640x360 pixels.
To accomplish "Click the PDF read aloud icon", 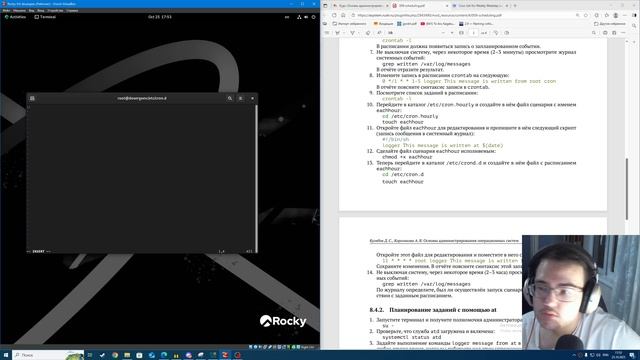I will (379, 33).
